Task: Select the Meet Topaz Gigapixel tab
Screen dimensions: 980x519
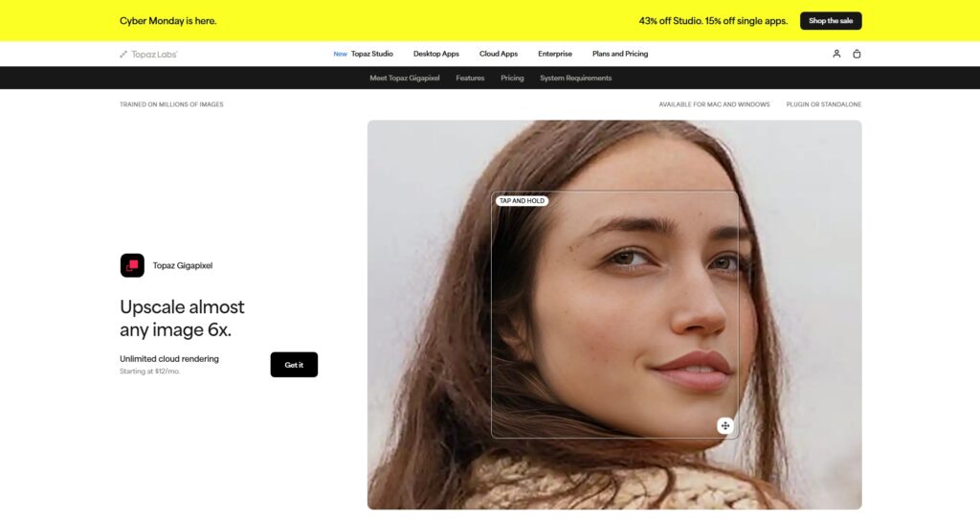Action: 405,79
